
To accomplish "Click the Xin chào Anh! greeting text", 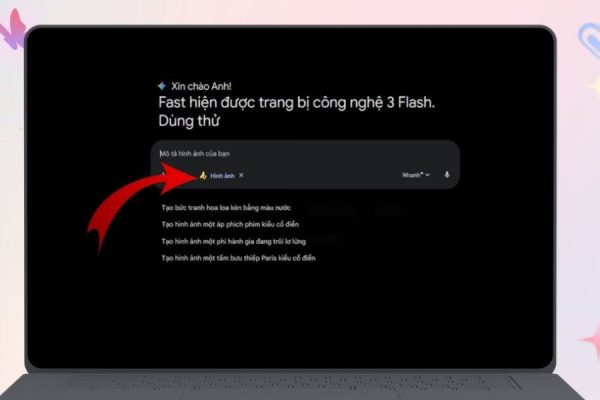I will (201, 86).
